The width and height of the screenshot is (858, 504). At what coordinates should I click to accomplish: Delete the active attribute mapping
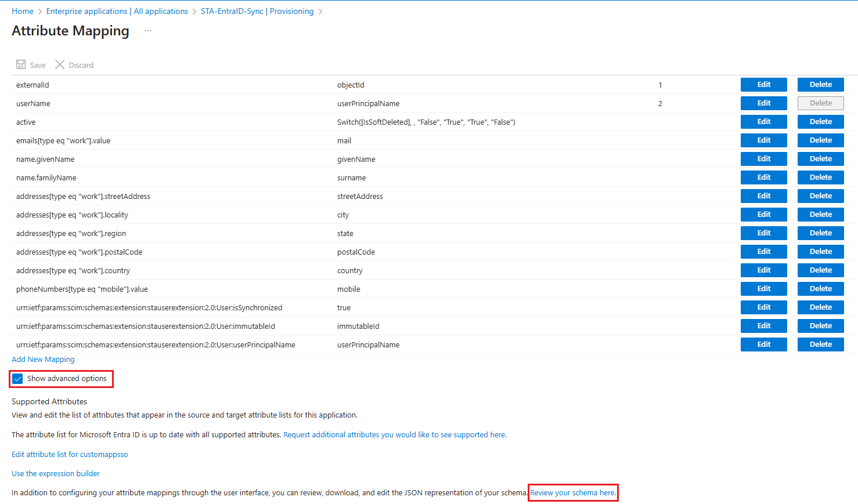point(820,122)
